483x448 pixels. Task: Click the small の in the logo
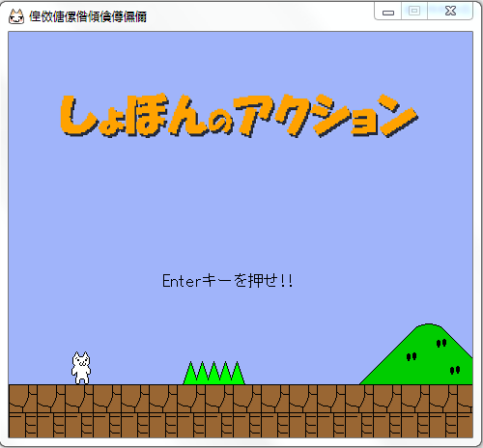click(220, 124)
